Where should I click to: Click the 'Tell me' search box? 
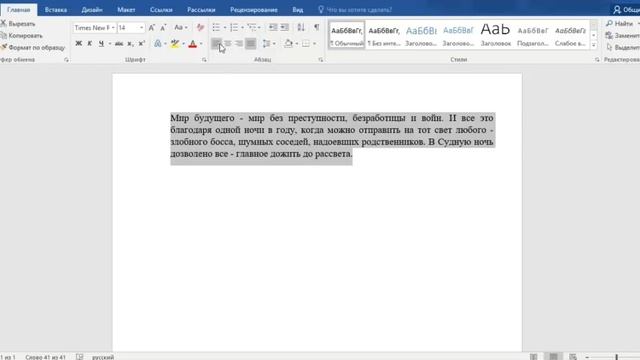tap(355, 9)
